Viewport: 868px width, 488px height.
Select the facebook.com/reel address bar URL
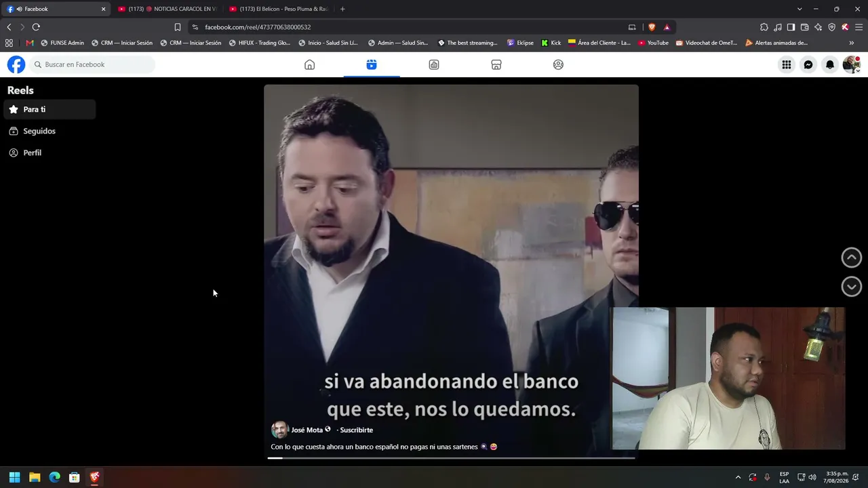[258, 27]
